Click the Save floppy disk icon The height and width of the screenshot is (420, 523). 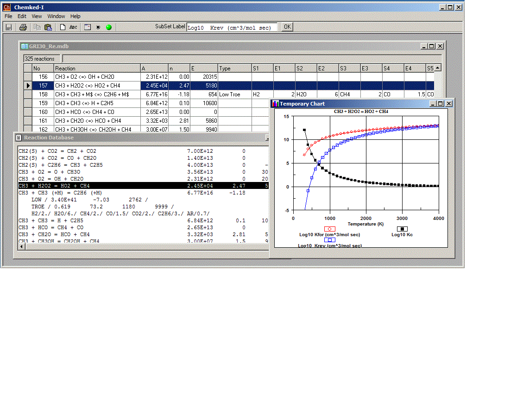[8, 27]
